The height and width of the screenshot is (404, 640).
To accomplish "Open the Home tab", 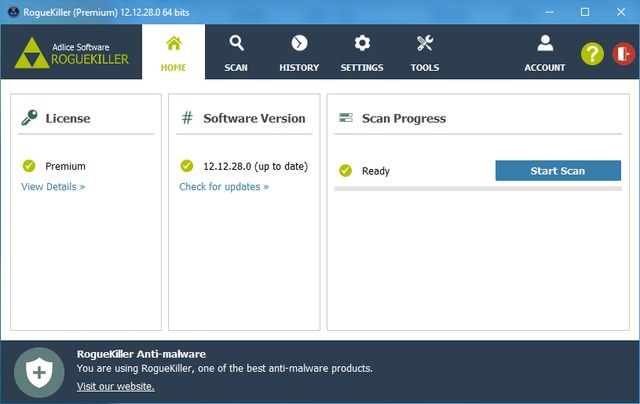I will pos(173,52).
